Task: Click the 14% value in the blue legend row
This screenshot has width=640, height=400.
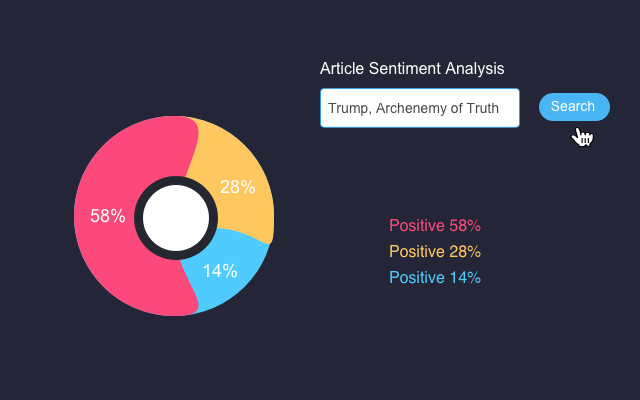Action: pos(465,278)
